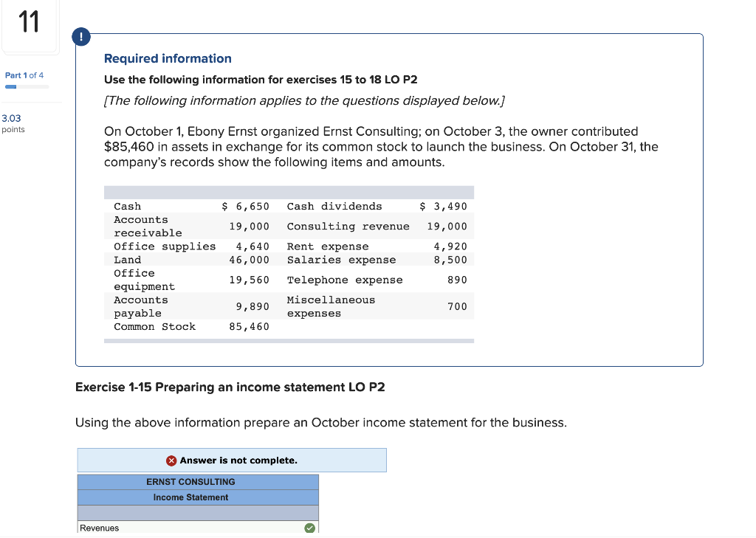The width and height of the screenshot is (756, 538).
Task: Click the Required information heading
Action: [168, 58]
